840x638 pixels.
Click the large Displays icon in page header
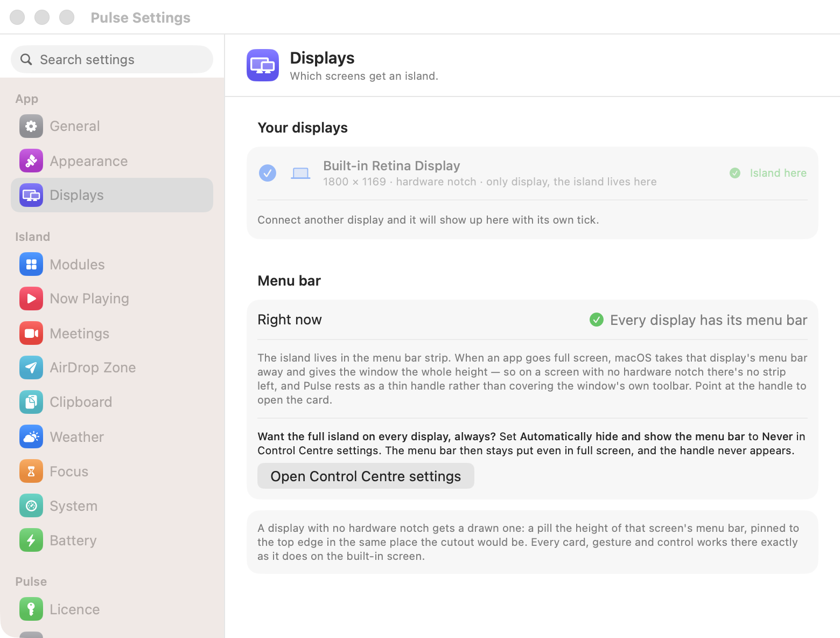(x=263, y=65)
